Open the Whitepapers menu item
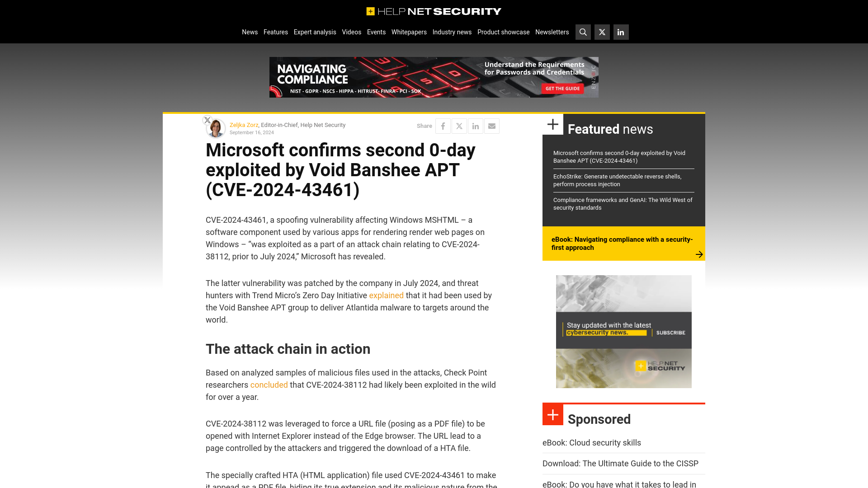This screenshot has height=488, width=868. pyautogui.click(x=409, y=32)
